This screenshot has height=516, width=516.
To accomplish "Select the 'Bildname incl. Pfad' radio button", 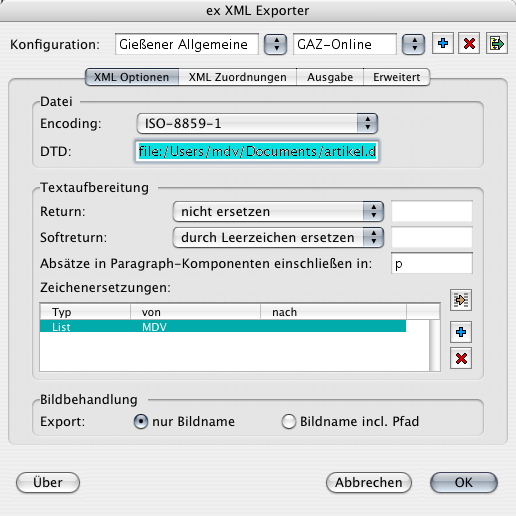I will 288,421.
